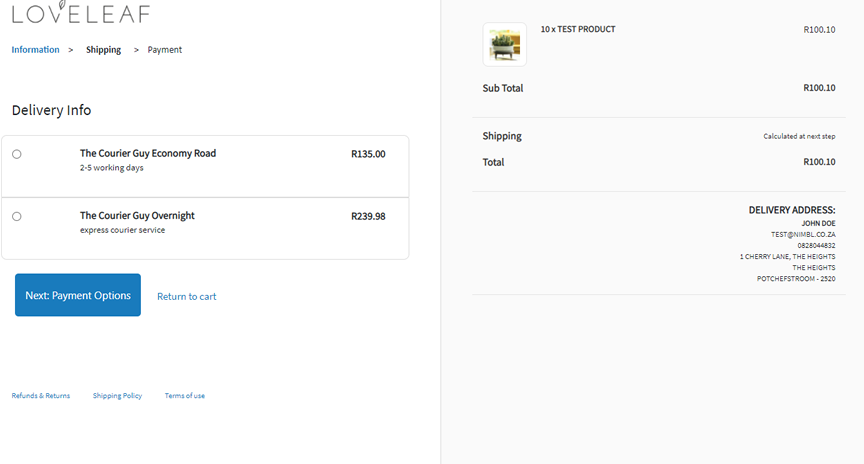View the Shipping Policy link

coord(117,396)
